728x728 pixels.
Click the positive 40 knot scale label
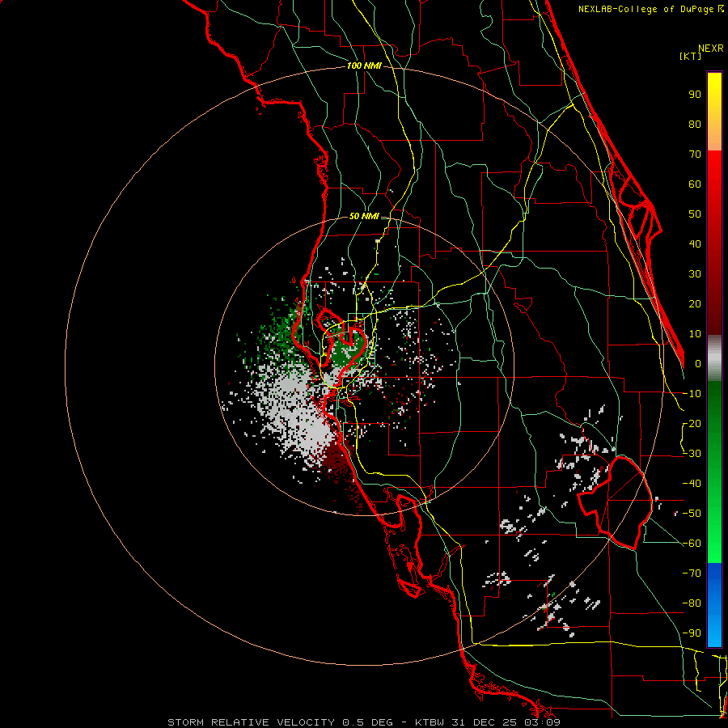695,244
